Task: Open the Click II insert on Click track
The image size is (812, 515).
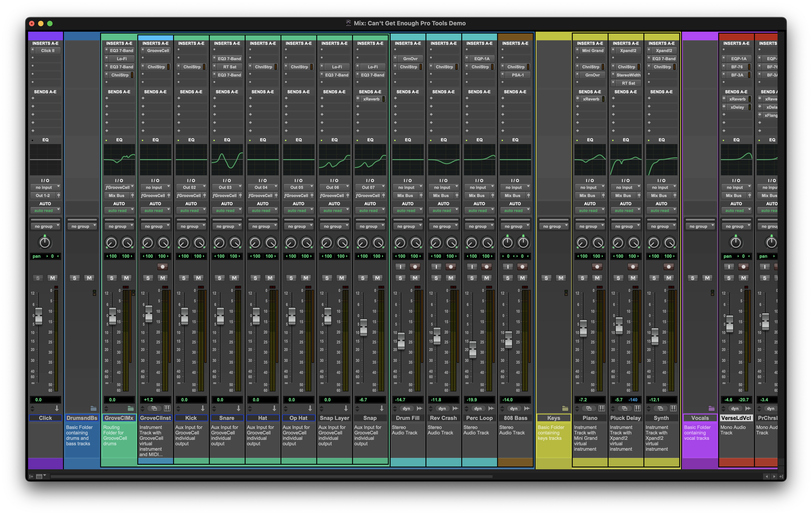Action: [47, 51]
